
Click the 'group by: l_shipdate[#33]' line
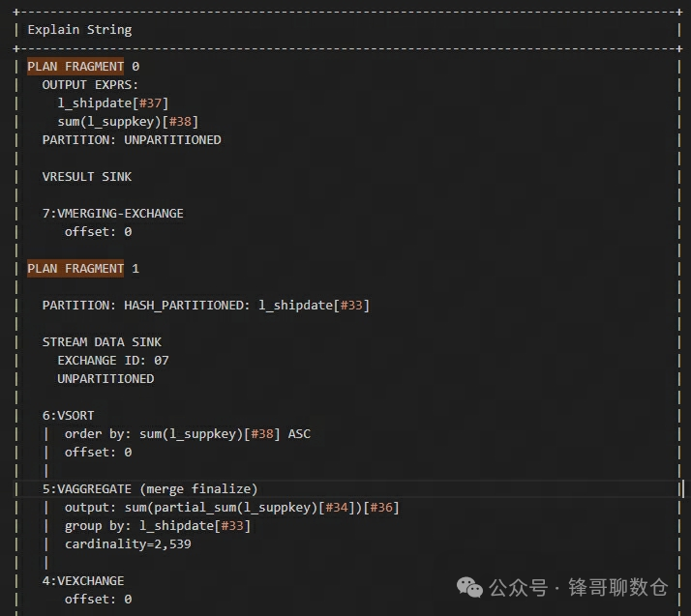coord(158,526)
